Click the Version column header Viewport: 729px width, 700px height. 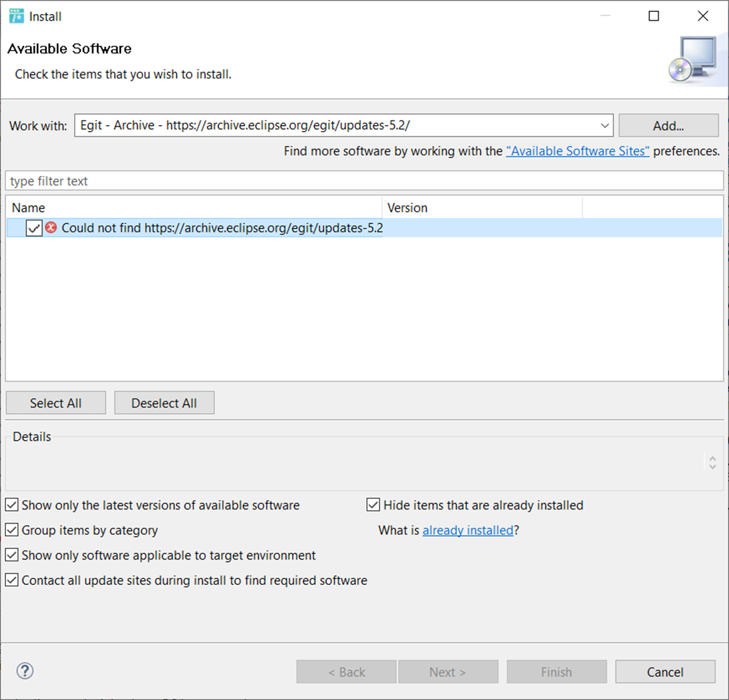coord(482,207)
